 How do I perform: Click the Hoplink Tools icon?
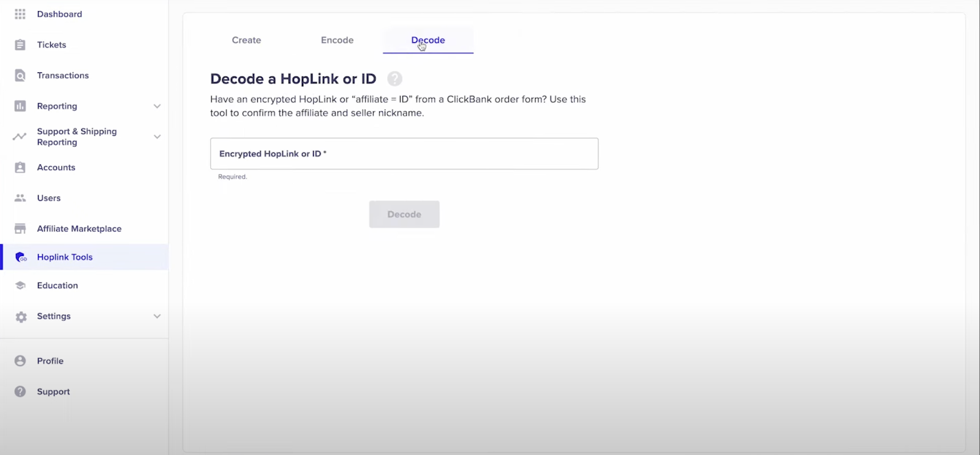coord(21,257)
